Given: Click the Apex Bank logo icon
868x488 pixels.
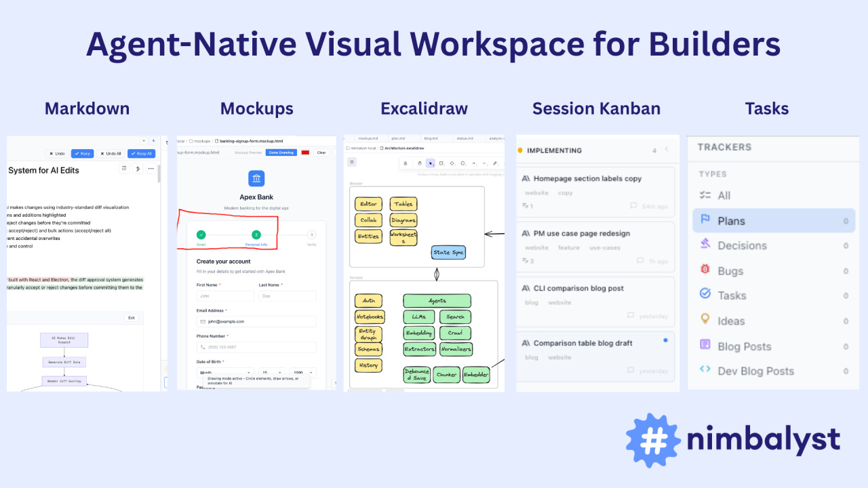Looking at the screenshot, I should point(256,178).
